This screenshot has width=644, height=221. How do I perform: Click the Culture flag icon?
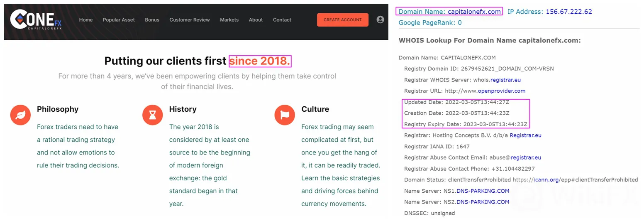pyautogui.click(x=285, y=115)
